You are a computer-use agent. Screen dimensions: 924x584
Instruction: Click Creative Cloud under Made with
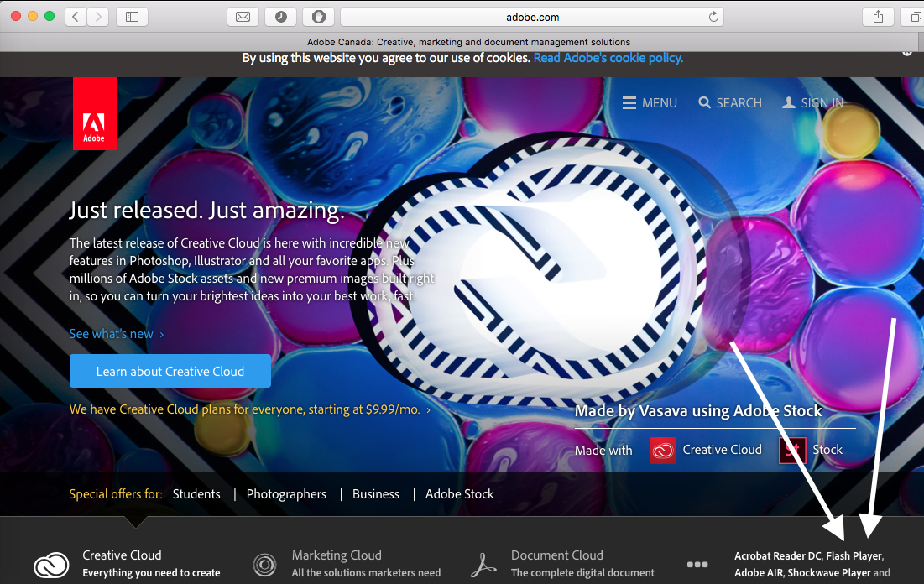click(x=722, y=450)
